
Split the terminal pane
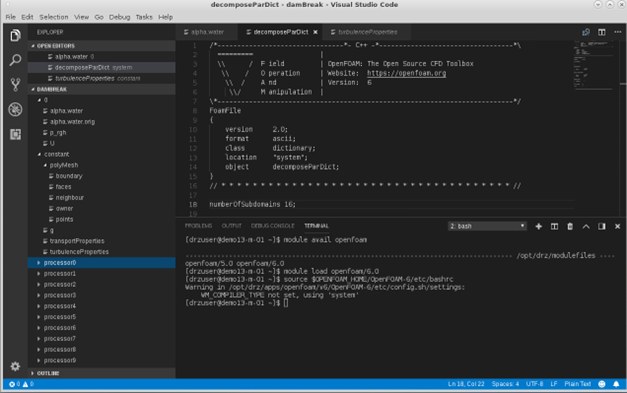click(554, 226)
